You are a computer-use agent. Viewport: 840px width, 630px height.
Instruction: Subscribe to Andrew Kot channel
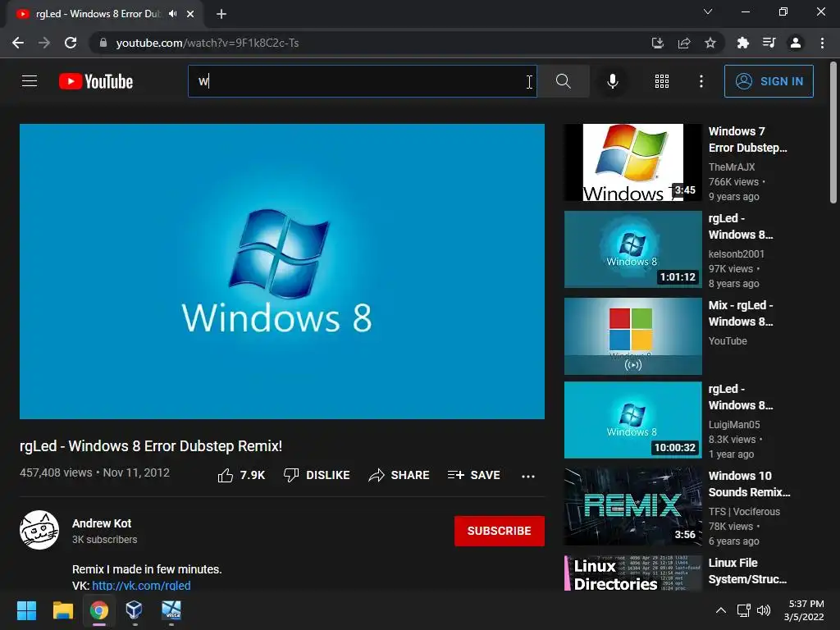[x=500, y=531]
